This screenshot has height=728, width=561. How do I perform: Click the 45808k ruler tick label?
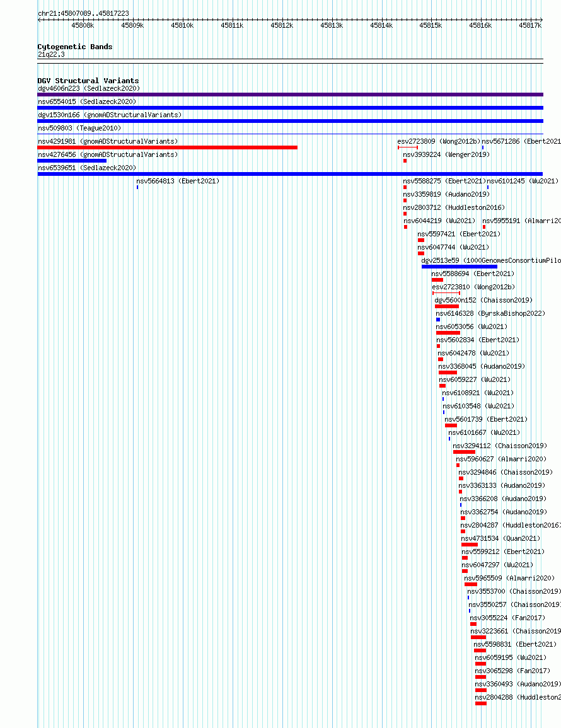pyautogui.click(x=83, y=26)
